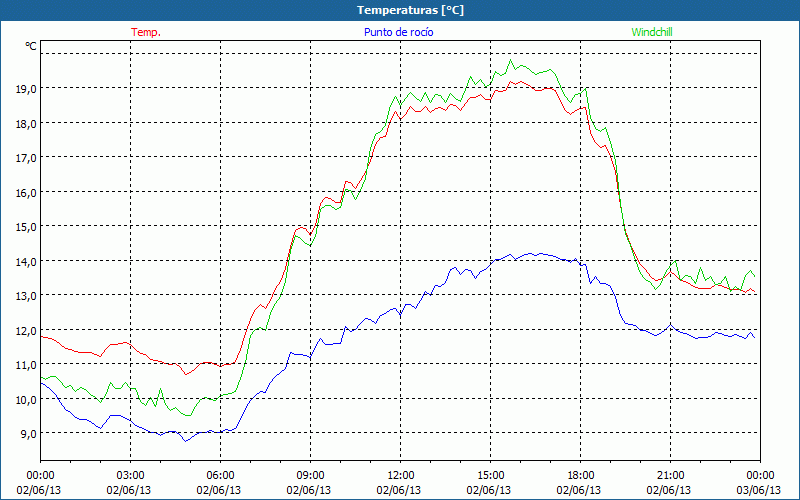
Task: Click the 13,0 y-axis value
Action: click(26, 296)
